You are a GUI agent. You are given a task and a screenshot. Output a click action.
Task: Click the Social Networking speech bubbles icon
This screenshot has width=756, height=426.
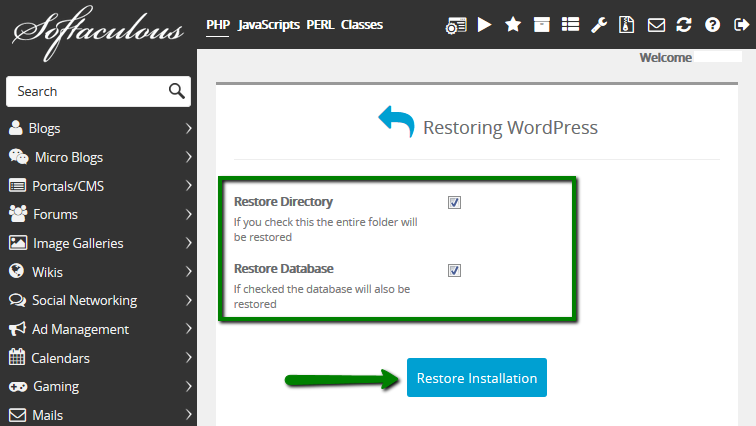tap(17, 300)
